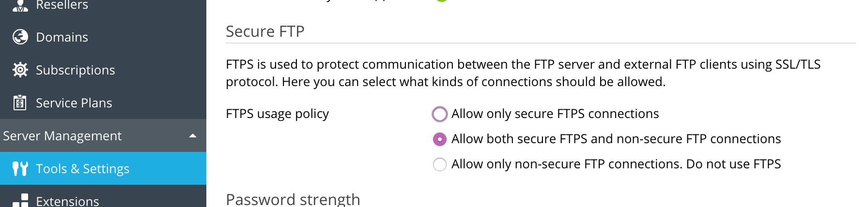Screen dimensions: 868x207
Task: Click the Resellers people icon
Action: coord(20,6)
